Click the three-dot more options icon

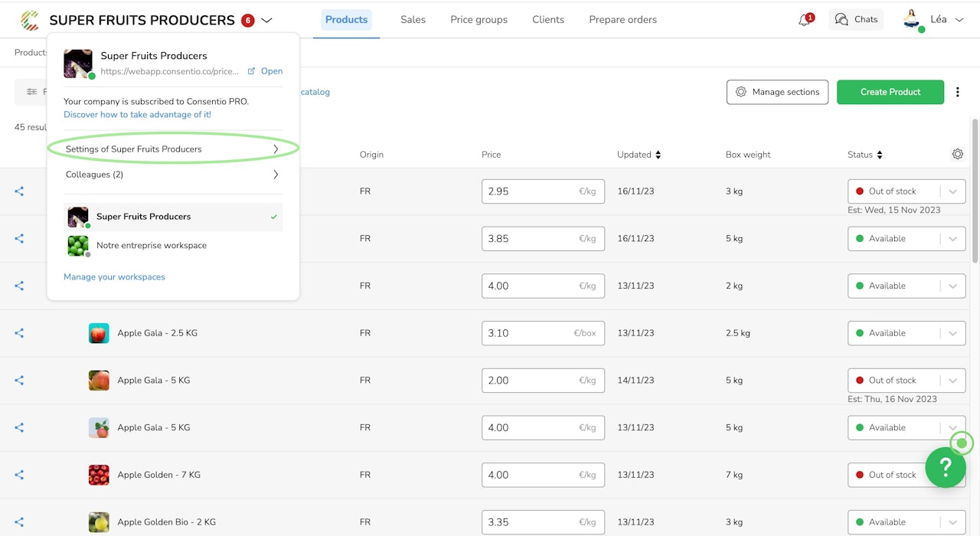point(957,92)
